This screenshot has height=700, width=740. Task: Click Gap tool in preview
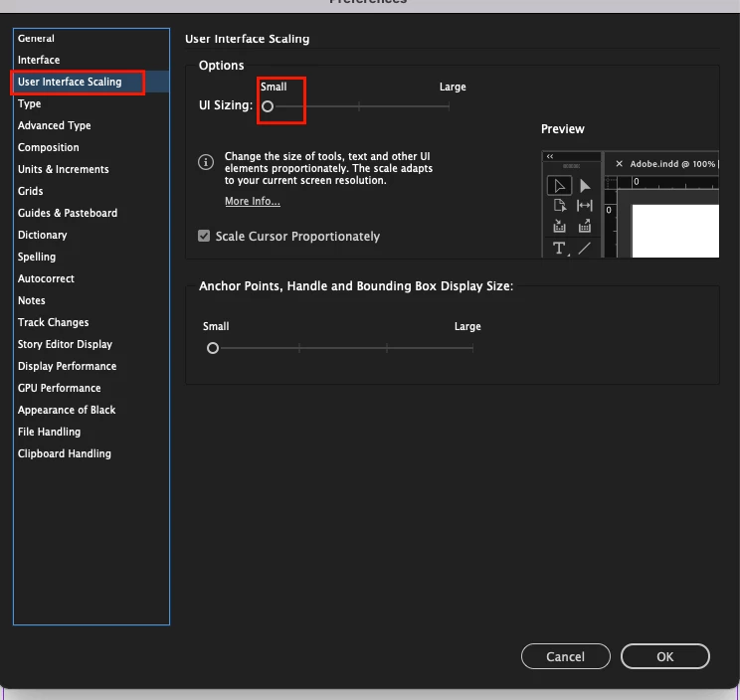tap(585, 206)
